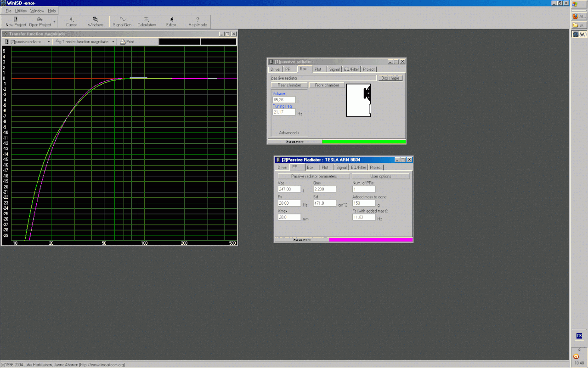Activate the Cursor tool

[71, 20]
